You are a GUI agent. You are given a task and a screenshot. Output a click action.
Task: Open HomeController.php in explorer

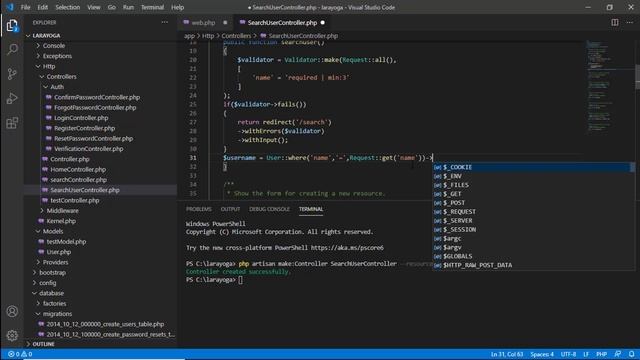point(78,169)
